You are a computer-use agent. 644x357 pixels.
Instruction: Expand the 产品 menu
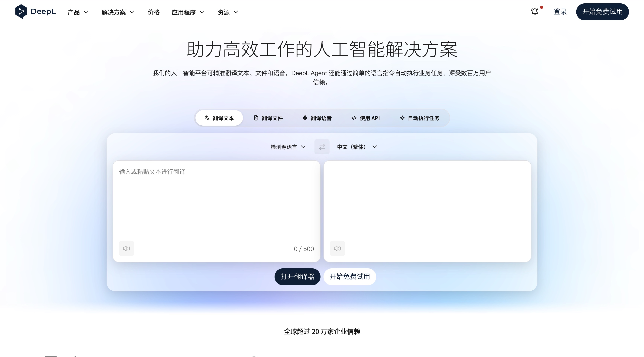point(78,12)
